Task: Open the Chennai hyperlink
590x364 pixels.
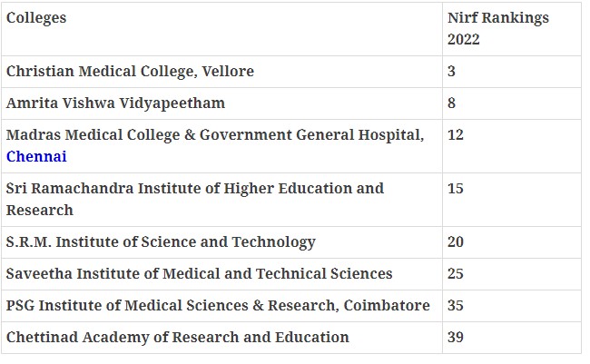Action: tap(36, 156)
